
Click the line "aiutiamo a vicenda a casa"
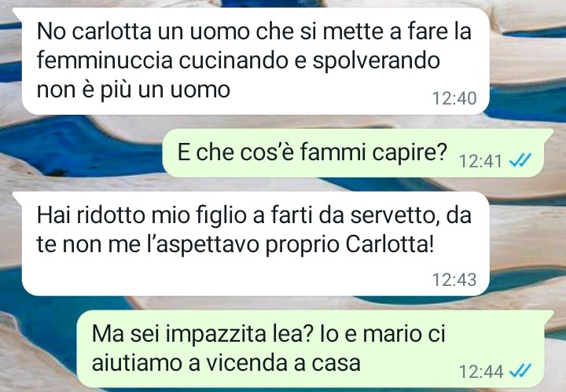(x=226, y=363)
